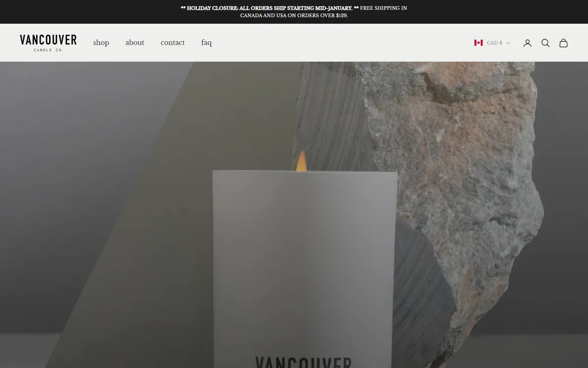
Task: Open the shopping bag cart icon
Action: point(563,43)
